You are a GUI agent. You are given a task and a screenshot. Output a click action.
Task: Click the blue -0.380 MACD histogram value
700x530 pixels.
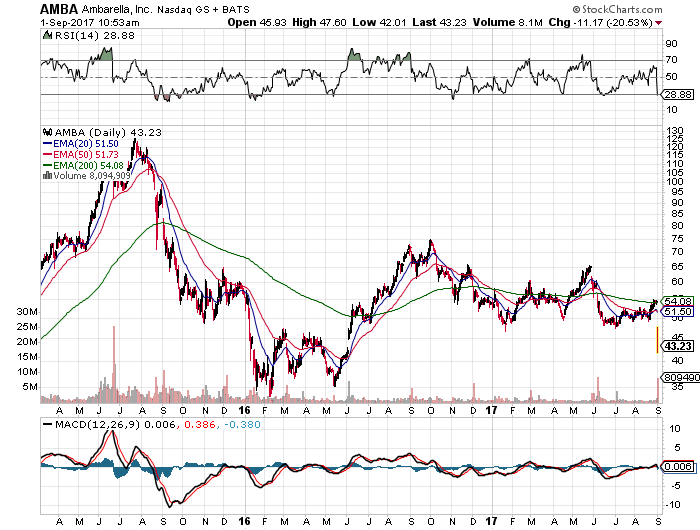[242, 424]
